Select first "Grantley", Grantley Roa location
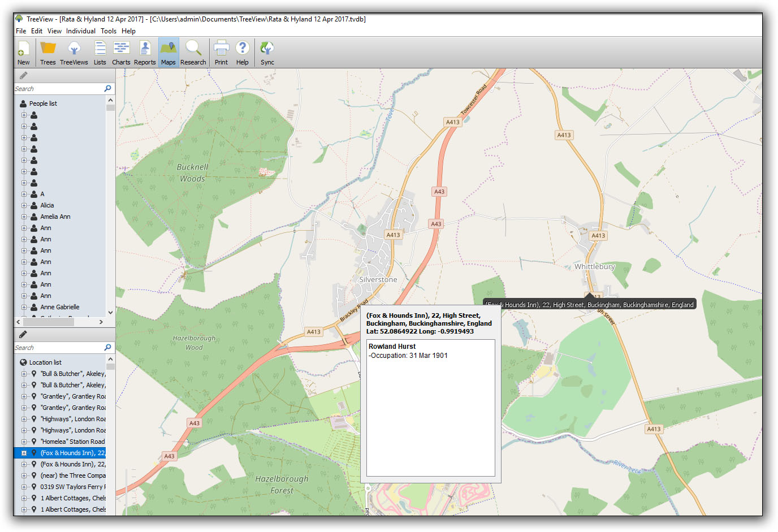778x532 pixels. [x=73, y=396]
